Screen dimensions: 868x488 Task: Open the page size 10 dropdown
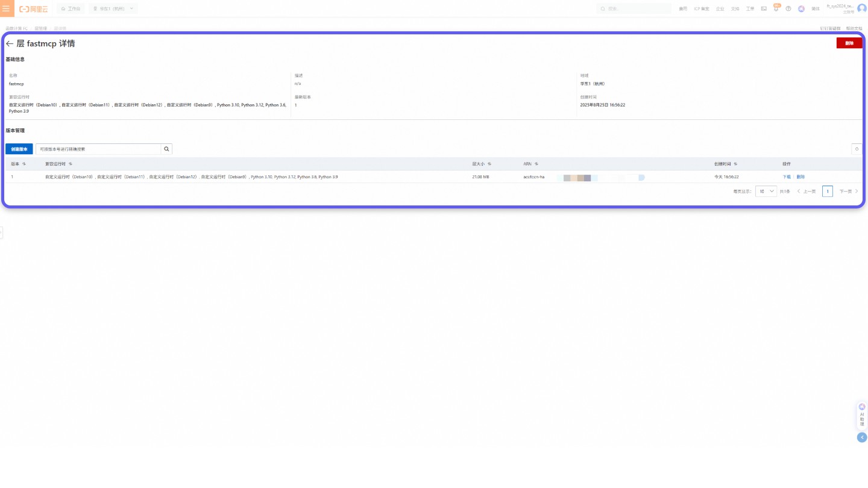(766, 191)
